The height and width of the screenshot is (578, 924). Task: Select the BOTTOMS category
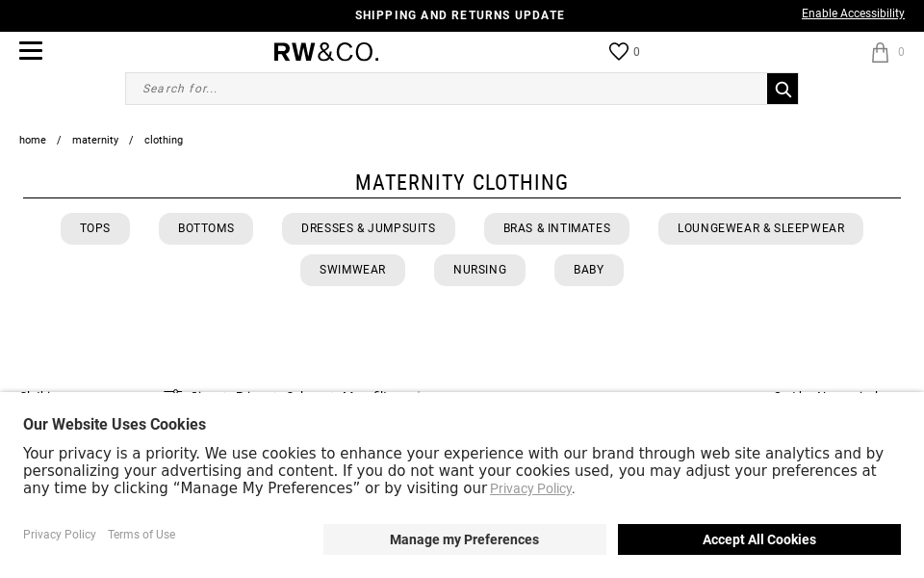click(206, 228)
